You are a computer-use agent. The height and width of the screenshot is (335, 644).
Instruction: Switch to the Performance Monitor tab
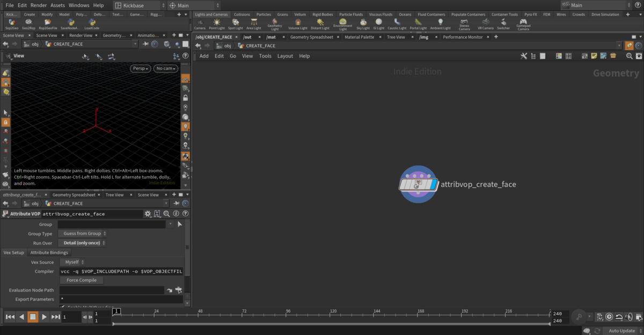[463, 37]
